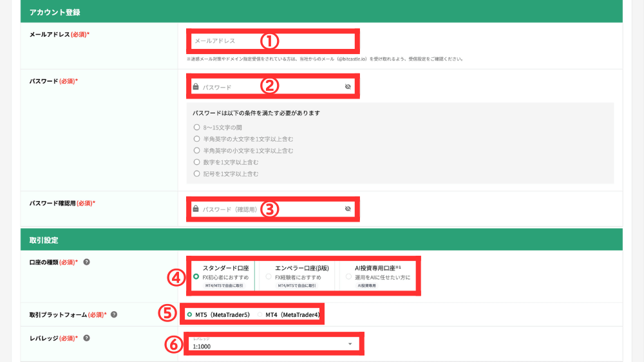Open the レバレッジ 1:1000 dropdown
The image size is (644, 362).
(274, 344)
